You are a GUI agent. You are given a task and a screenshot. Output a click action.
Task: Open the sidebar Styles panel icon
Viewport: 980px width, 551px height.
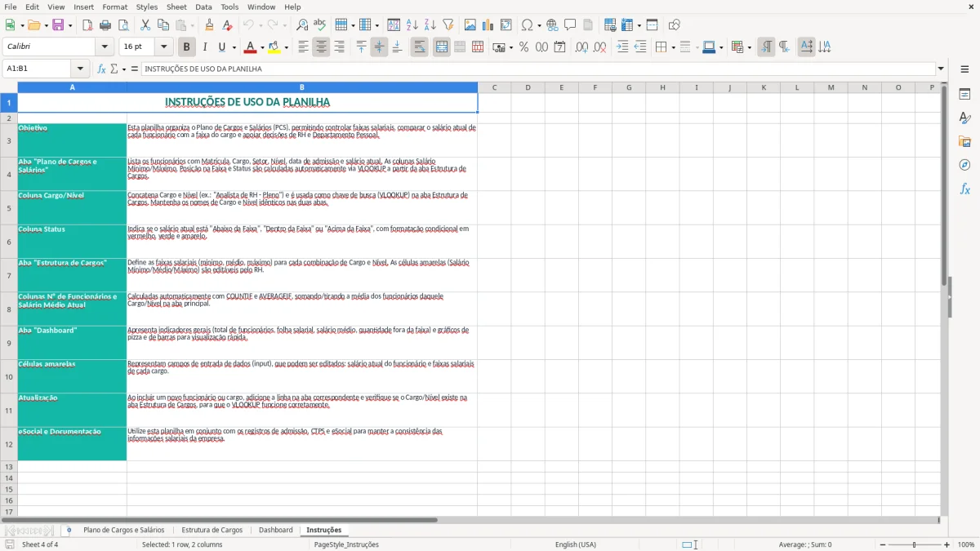pos(964,118)
